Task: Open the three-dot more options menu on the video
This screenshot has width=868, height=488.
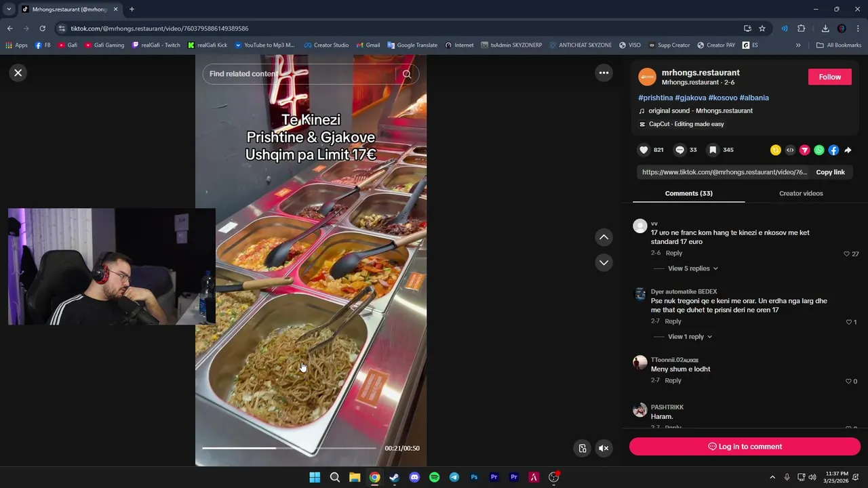Action: coord(604,73)
